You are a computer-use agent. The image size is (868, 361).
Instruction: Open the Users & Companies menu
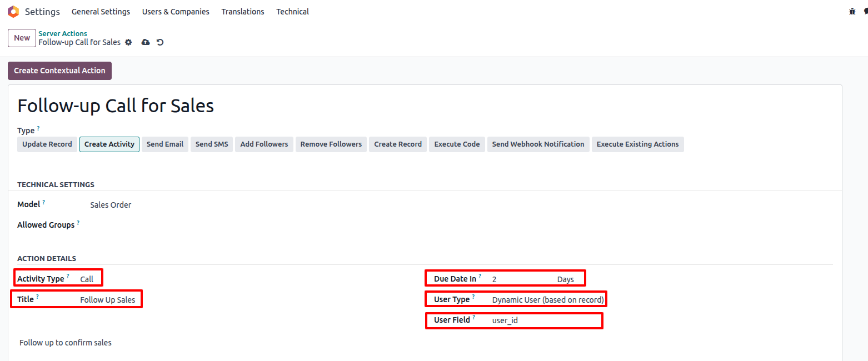[176, 12]
